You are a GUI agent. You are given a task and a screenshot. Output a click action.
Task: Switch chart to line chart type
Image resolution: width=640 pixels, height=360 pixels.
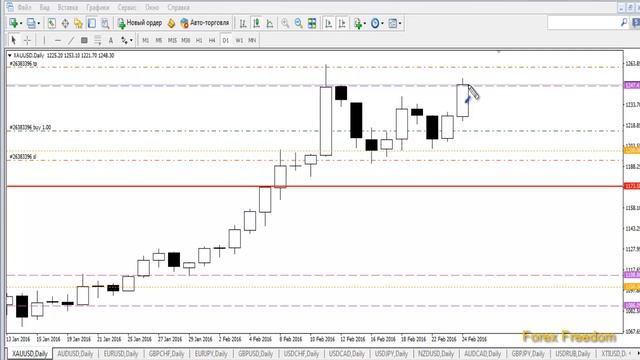[270, 23]
